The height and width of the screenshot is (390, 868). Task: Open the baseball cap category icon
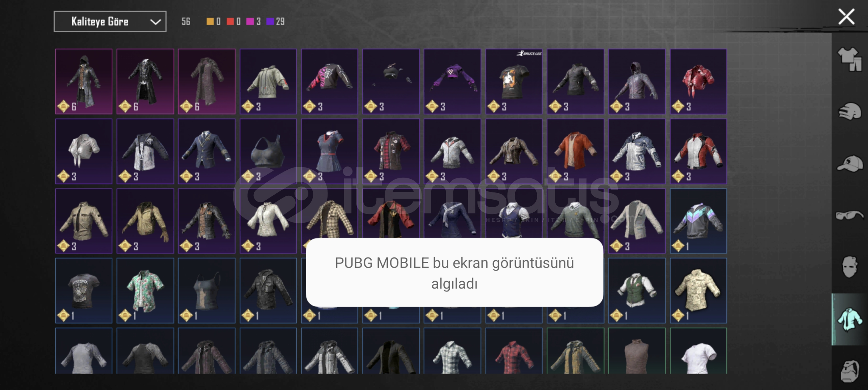850,164
